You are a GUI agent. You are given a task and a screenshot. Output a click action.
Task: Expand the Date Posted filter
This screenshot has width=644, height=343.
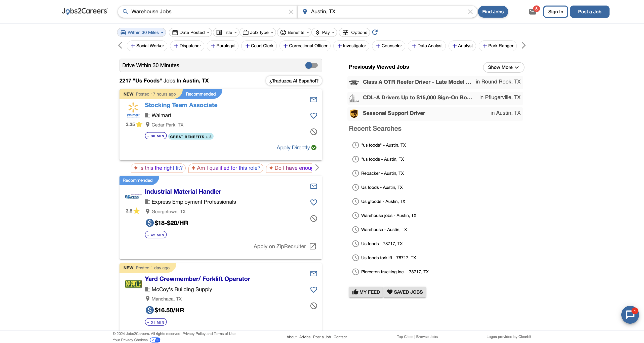190,32
